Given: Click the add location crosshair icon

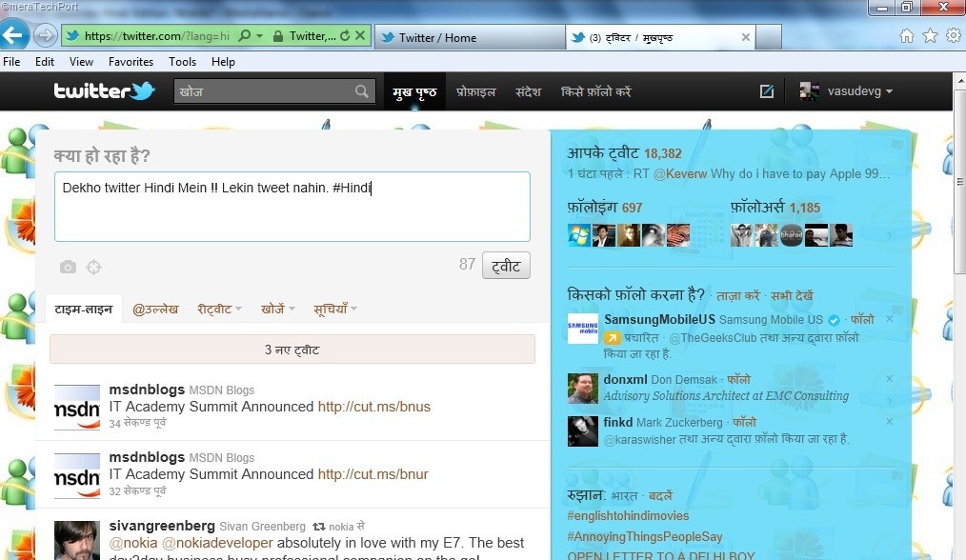Looking at the screenshot, I should (93, 267).
